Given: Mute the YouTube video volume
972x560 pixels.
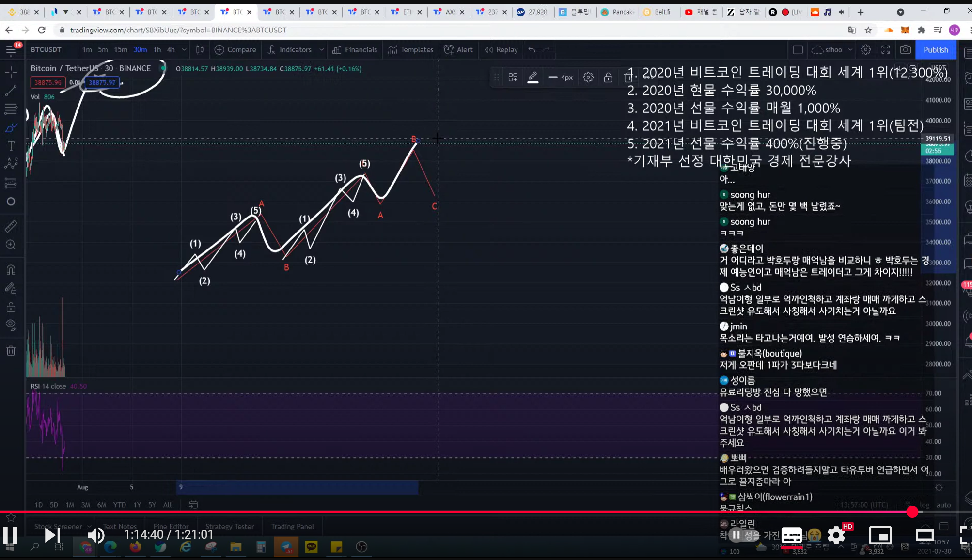Looking at the screenshot, I should point(95,535).
